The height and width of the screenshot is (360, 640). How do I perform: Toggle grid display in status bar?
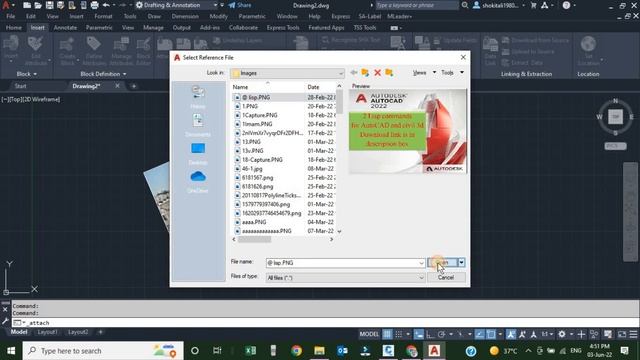[387, 334]
